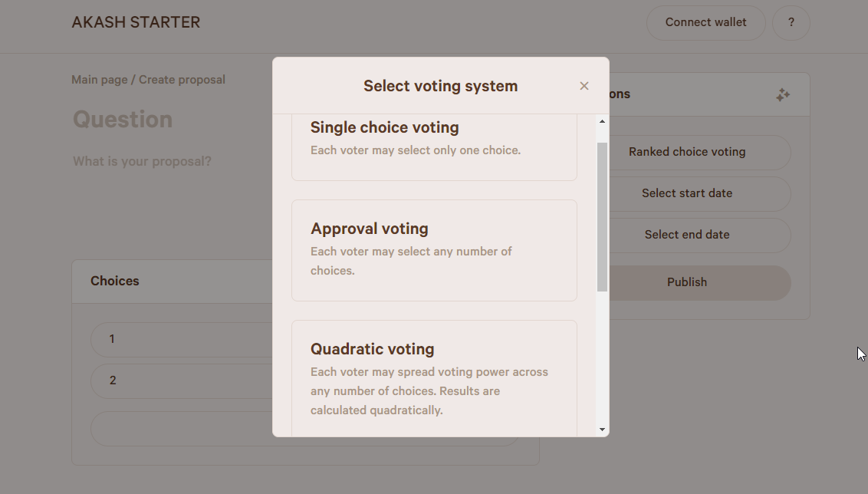This screenshot has height=494, width=868.
Task: Pick the Quadratic voting option
Action: (x=434, y=379)
